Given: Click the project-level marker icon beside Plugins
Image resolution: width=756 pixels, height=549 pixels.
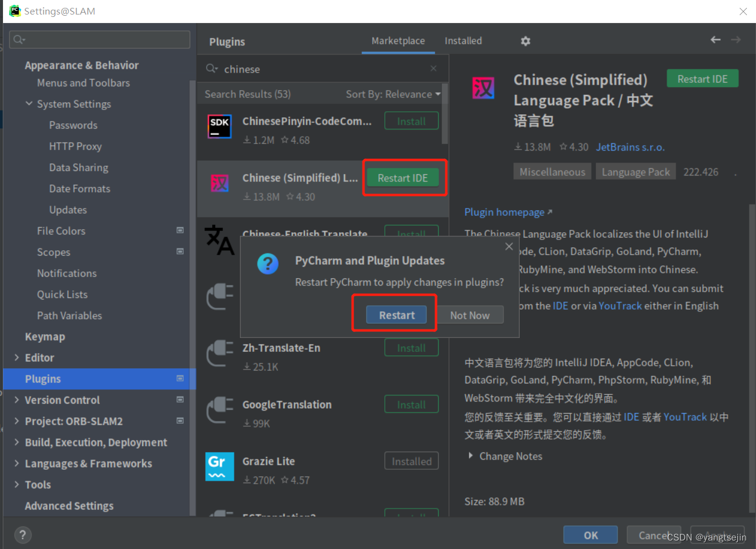Looking at the screenshot, I should point(179,378).
